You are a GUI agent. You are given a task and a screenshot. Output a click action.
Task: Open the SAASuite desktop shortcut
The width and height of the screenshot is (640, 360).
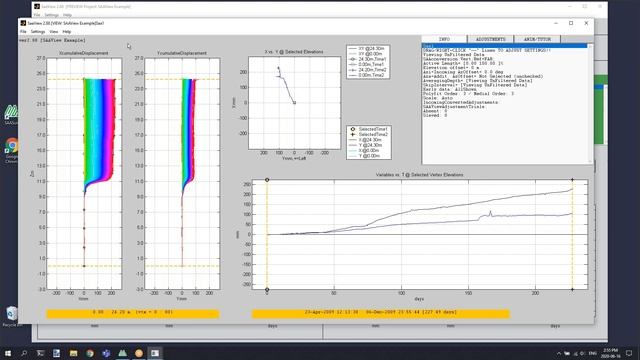point(11,114)
